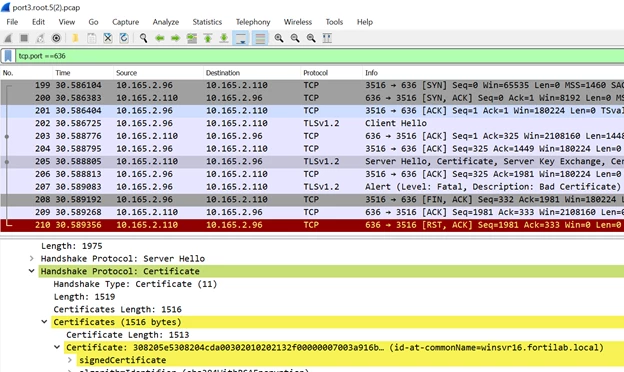This screenshot has width=624, height=372.
Task: Zoom out on the packet text
Action: pos(295,38)
